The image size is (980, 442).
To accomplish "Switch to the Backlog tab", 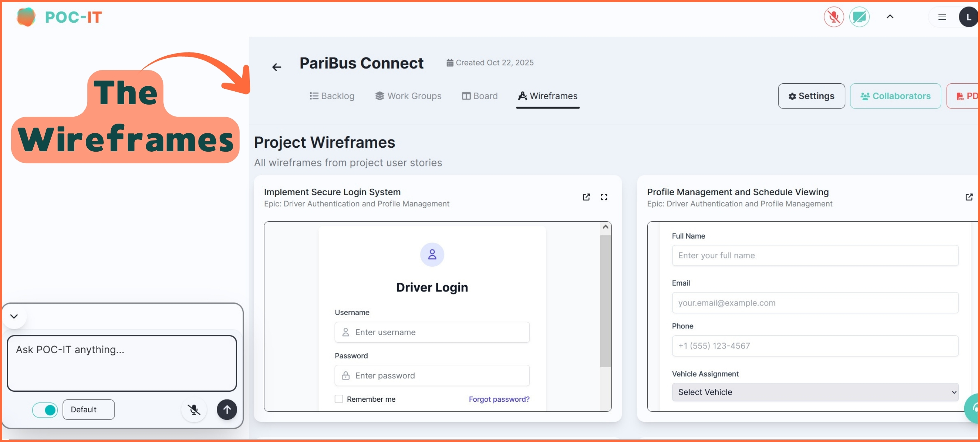I will (332, 96).
